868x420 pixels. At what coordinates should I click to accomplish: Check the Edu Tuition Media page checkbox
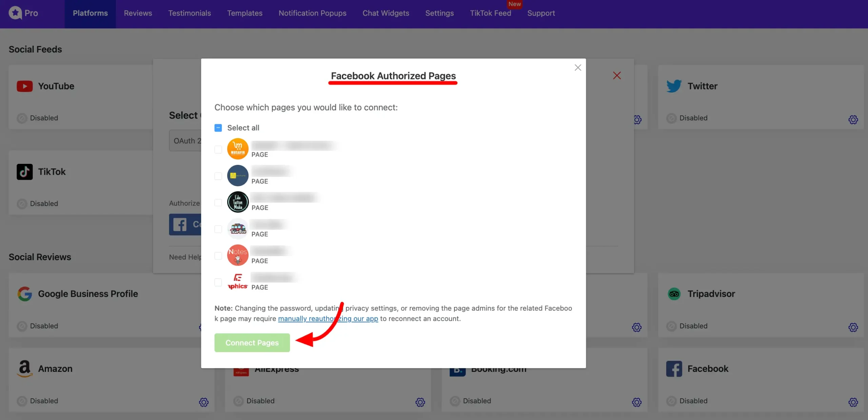pos(218,203)
